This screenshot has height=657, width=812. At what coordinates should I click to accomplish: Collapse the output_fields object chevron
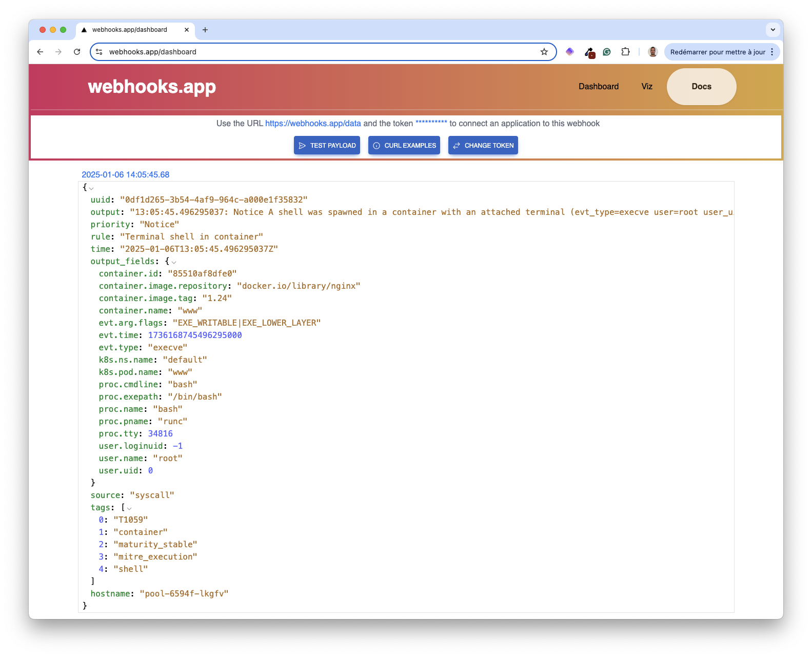point(174,262)
